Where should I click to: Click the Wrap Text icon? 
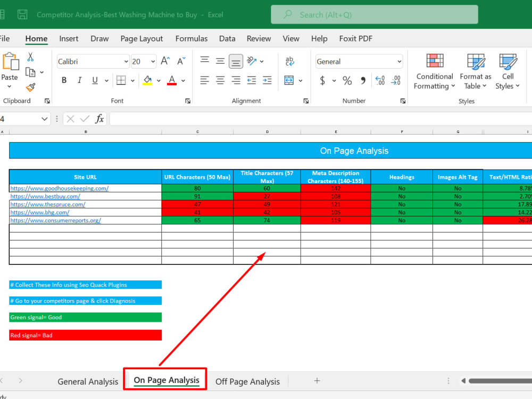pyautogui.click(x=290, y=61)
